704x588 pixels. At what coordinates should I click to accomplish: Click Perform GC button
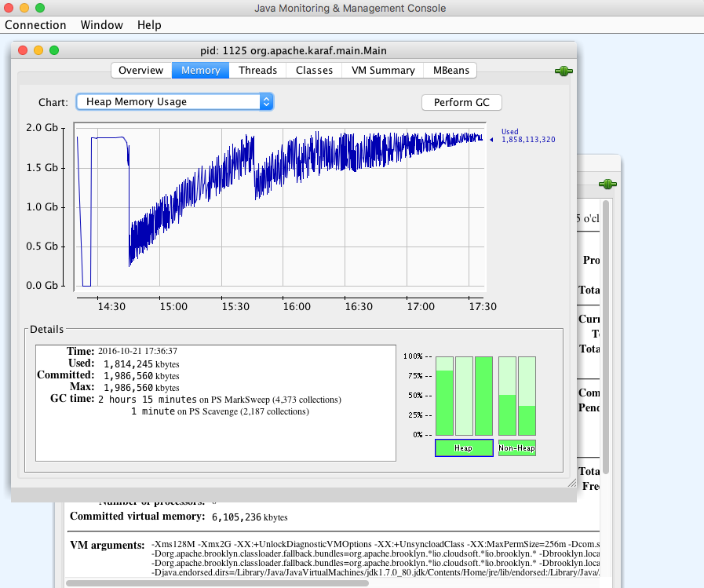click(461, 102)
